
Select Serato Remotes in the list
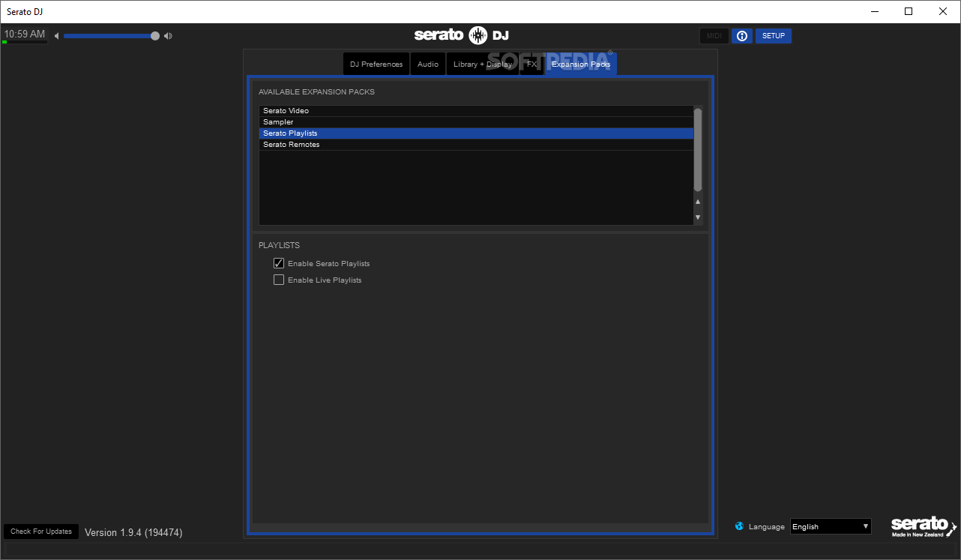coord(476,145)
